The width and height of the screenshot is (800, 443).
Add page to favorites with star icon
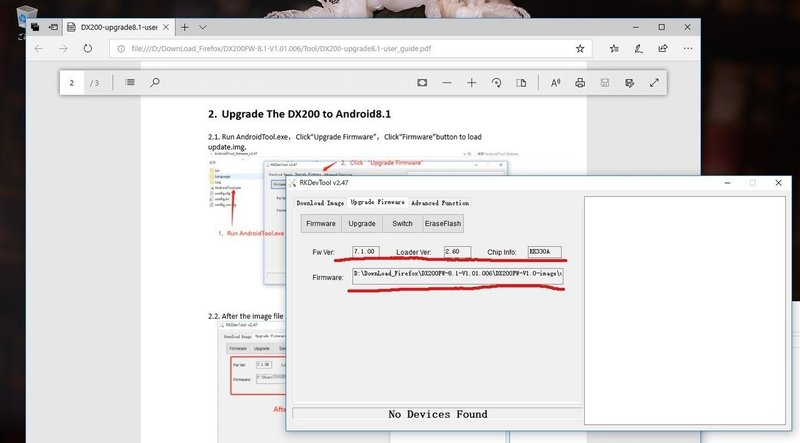(580, 48)
